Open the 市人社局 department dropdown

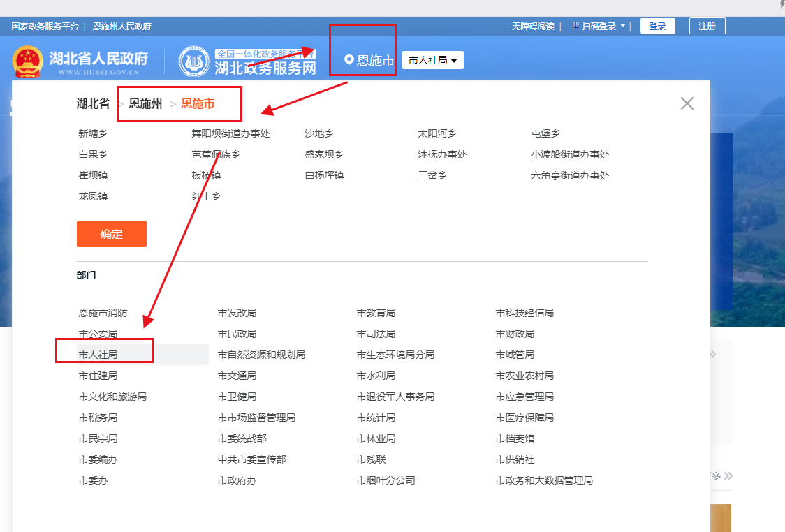432,61
